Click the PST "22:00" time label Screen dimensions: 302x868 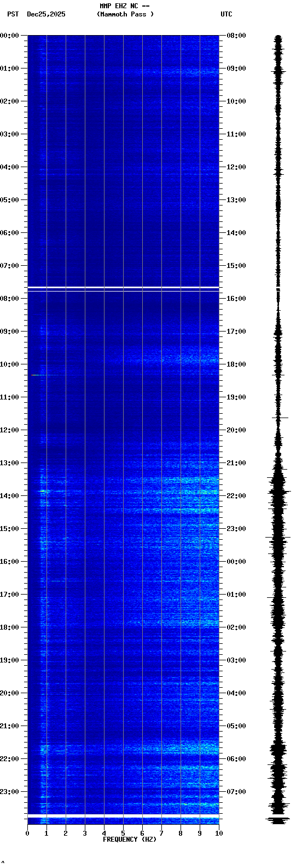(x=9, y=759)
